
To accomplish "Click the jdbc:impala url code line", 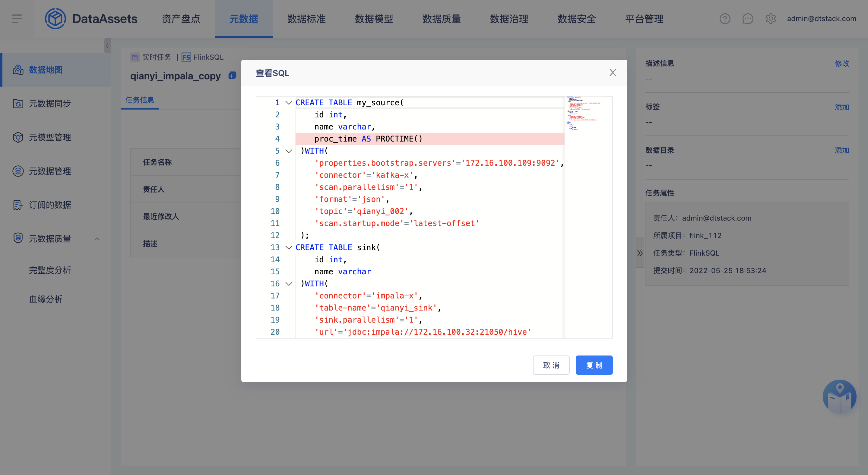I will tap(423, 332).
